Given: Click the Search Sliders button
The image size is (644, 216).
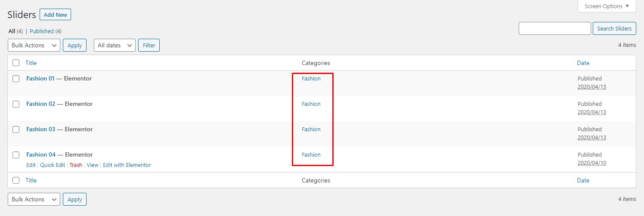Looking at the screenshot, I should point(614,28).
